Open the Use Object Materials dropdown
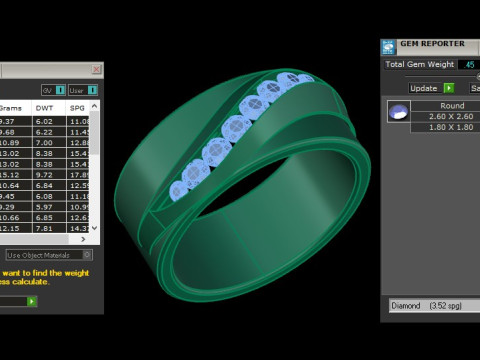Image resolution: width=480 pixels, height=360 pixels. [49, 255]
